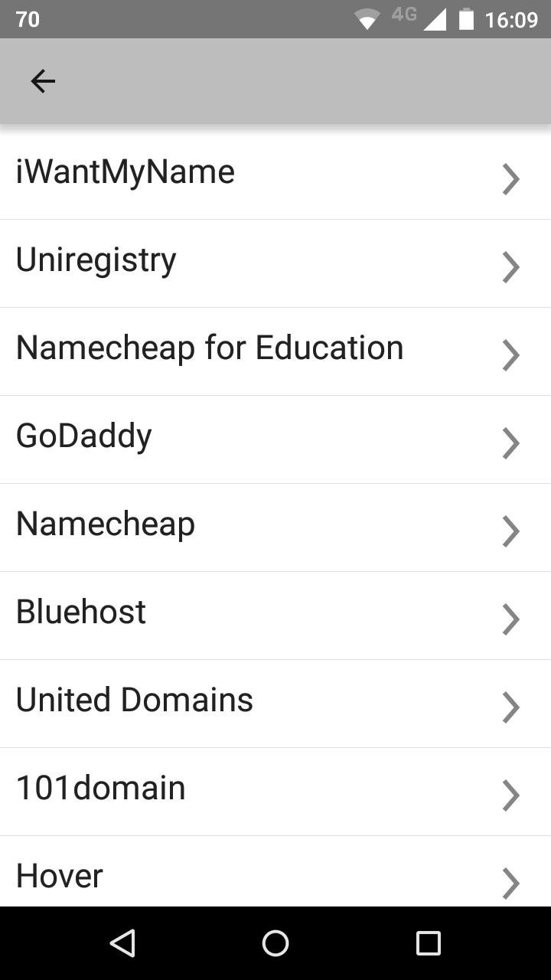Choose Namecheap from the list
This screenshot has height=980, width=551.
click(106, 525)
